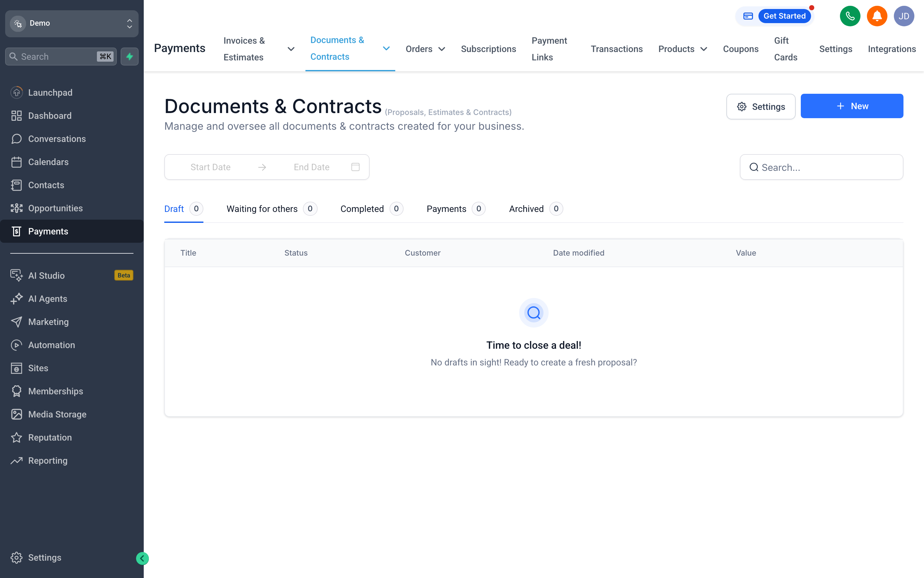Viewport: 924px width, 578px height.
Task: Select Waiting for others tab
Action: (x=271, y=209)
